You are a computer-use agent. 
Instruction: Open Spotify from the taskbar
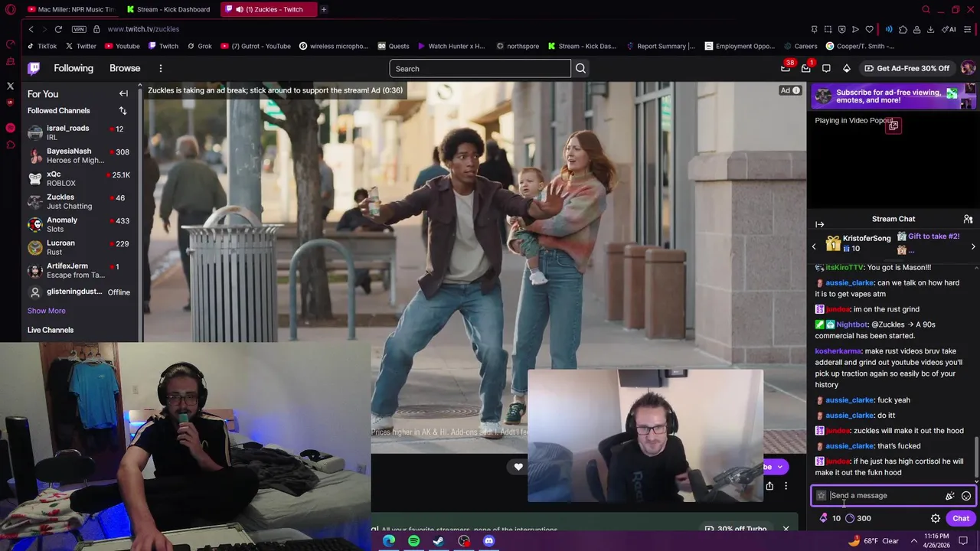pyautogui.click(x=413, y=541)
